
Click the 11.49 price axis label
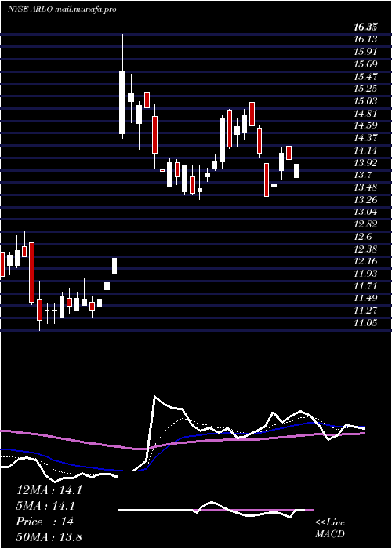[x=365, y=299]
